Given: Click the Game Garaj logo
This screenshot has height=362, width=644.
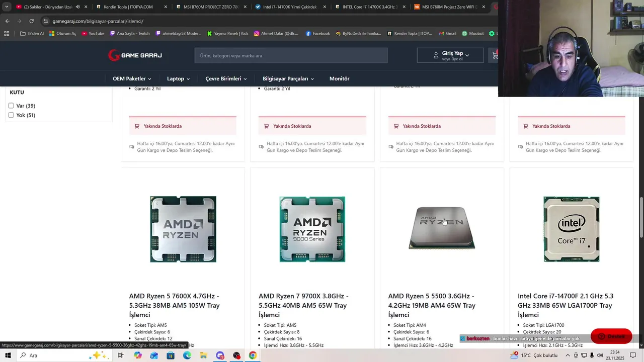Looking at the screenshot, I should [x=135, y=55].
